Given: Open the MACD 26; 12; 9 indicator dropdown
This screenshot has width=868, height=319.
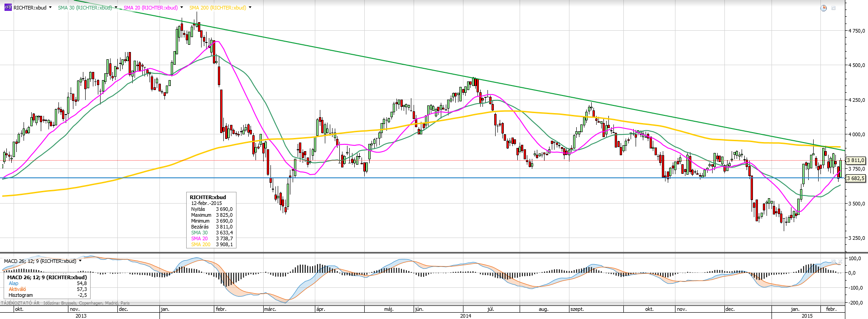Looking at the screenshot, I should [80, 261].
